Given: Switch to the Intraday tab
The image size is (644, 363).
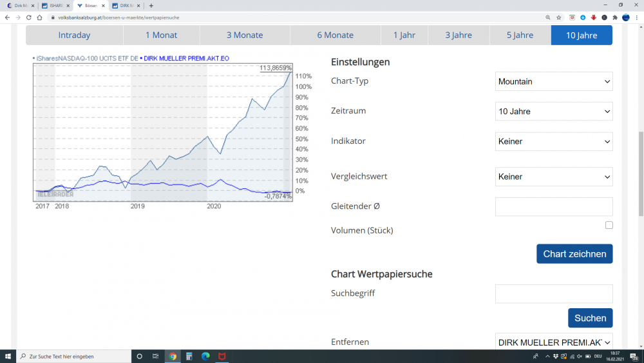Looking at the screenshot, I should tap(74, 35).
